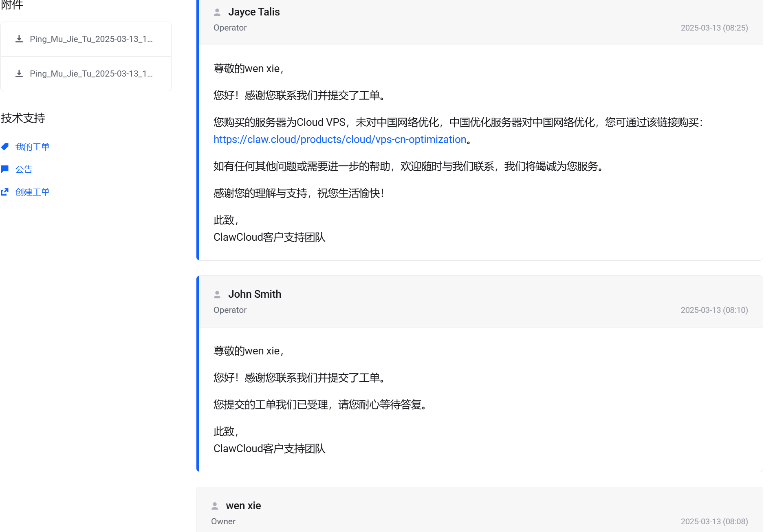
Task: Download the second Ping_Mu_Jie_Tu attachment
Action: (x=19, y=74)
